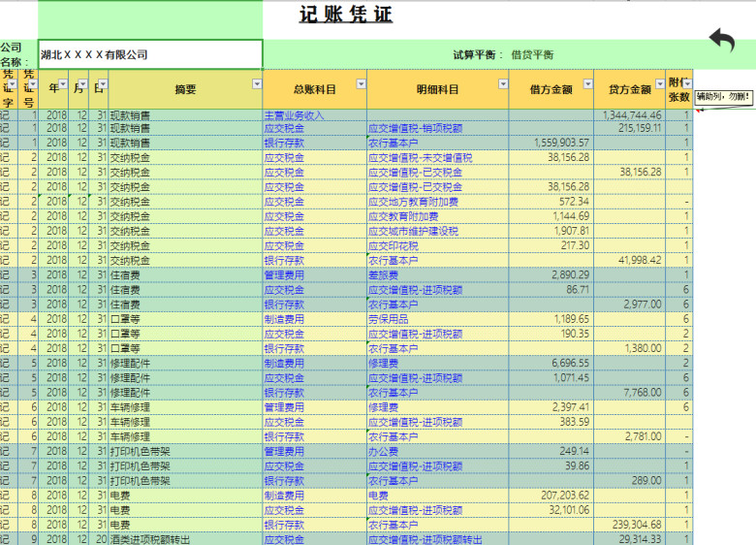The image size is (756, 545).
Task: Open the 明细科目 column filter dropdown
Action: pos(503,84)
